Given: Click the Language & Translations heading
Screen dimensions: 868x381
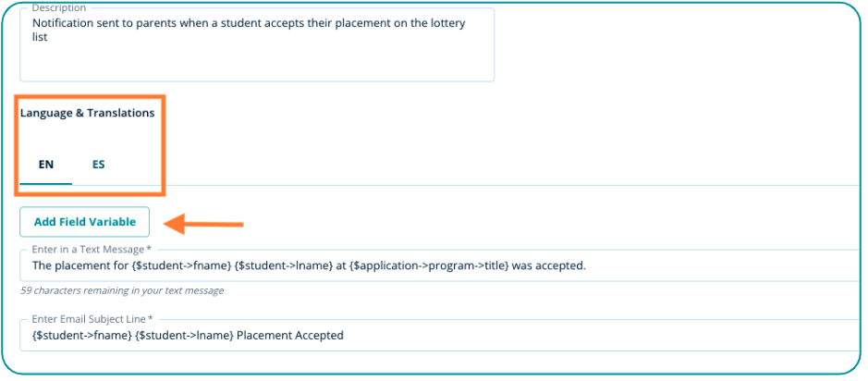Looking at the screenshot, I should 88,113.
